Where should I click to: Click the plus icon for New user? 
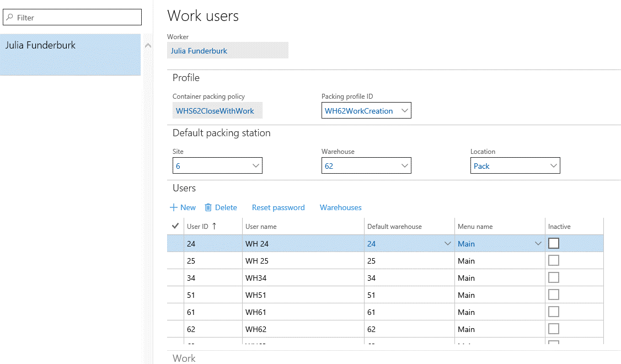174,208
